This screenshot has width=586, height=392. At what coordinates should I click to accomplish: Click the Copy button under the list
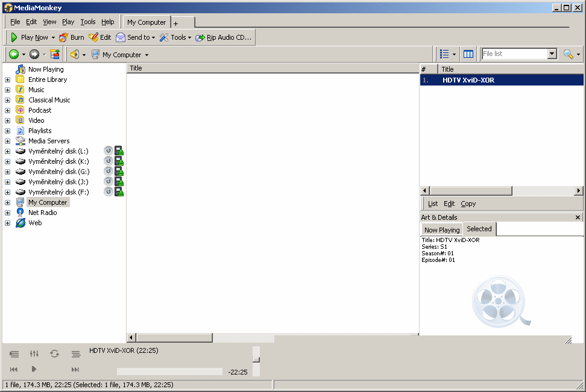click(x=468, y=204)
